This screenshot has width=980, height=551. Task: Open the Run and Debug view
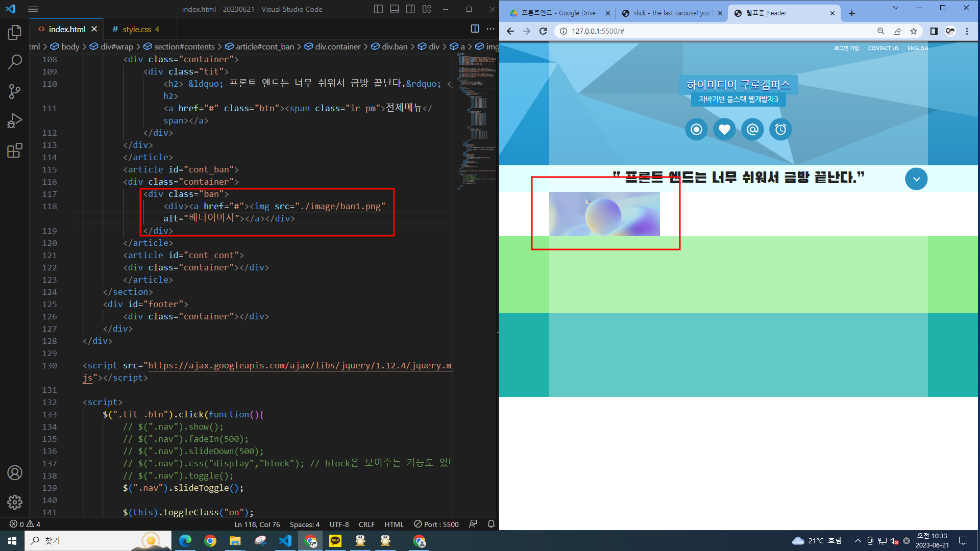tap(15, 121)
